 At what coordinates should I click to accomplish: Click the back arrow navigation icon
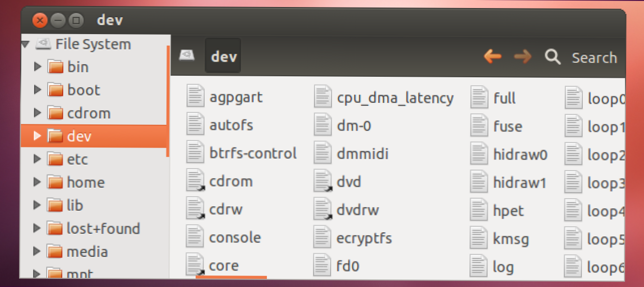coord(493,57)
